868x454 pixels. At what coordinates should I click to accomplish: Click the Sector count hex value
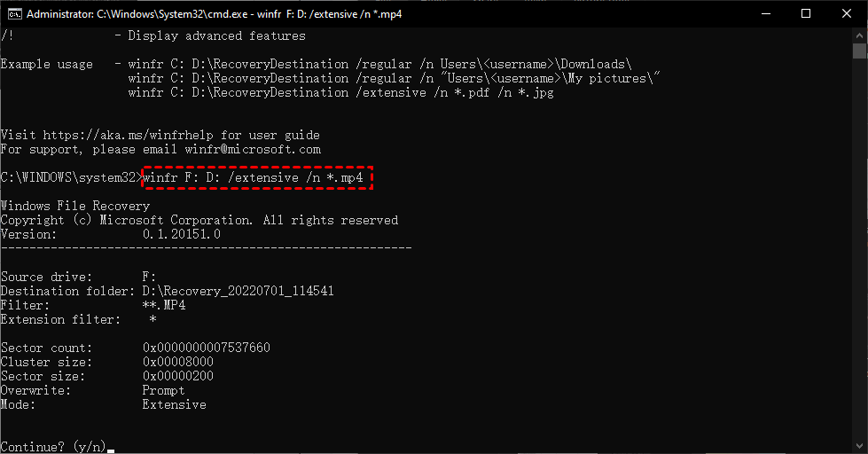tap(206, 348)
